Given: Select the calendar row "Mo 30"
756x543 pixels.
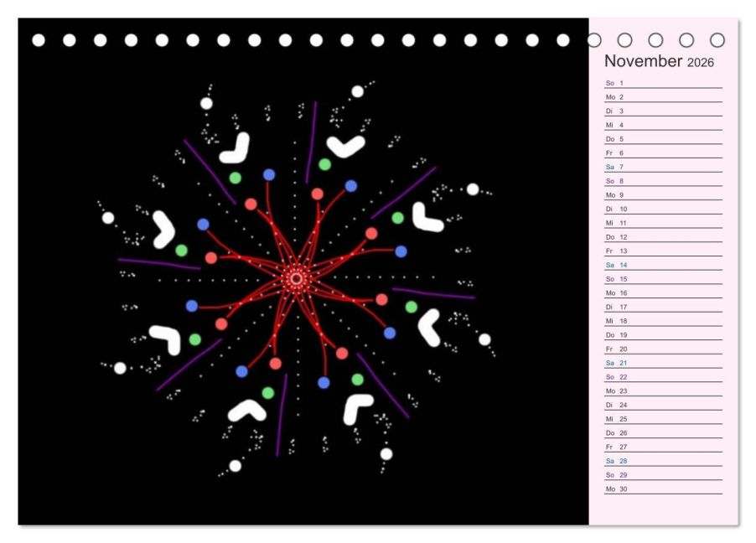Looking at the screenshot, I should [x=664, y=489].
